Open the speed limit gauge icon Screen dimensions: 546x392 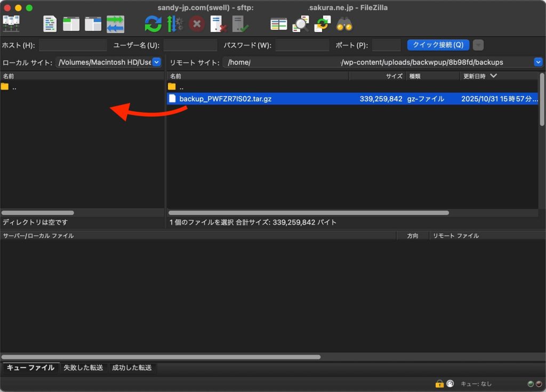point(450,383)
